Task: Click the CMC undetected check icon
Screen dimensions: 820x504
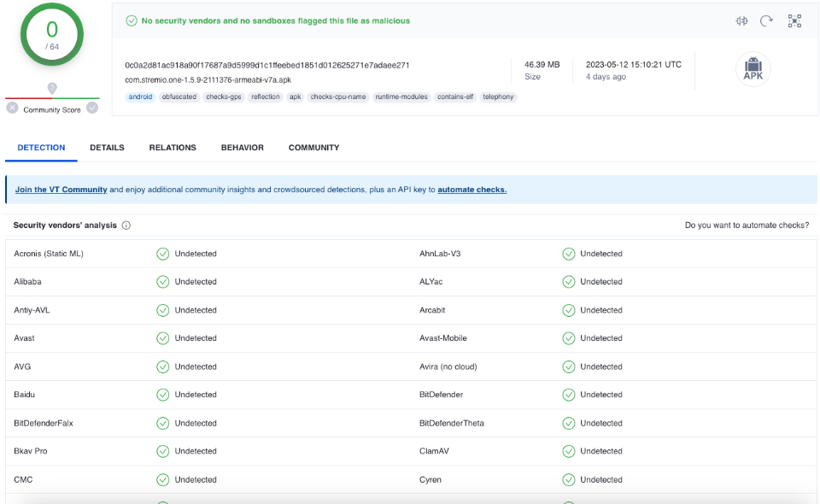Action: (162, 480)
